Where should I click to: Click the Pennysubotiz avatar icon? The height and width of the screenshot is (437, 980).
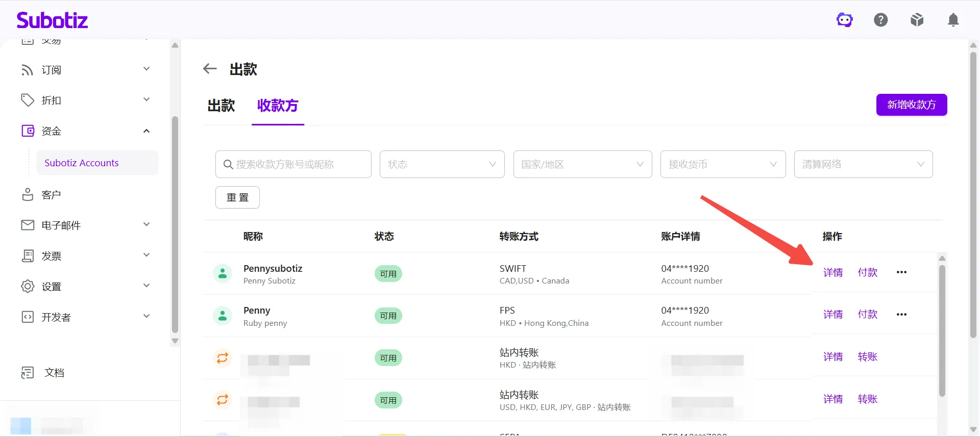pos(223,274)
